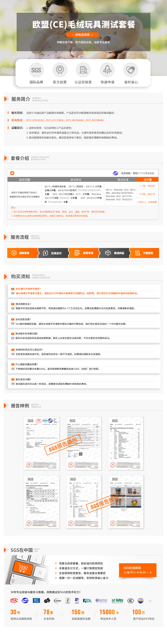Click the DAkkS certification logo
Image resolution: width=167 pixels, height=644 pixels.
58,600
